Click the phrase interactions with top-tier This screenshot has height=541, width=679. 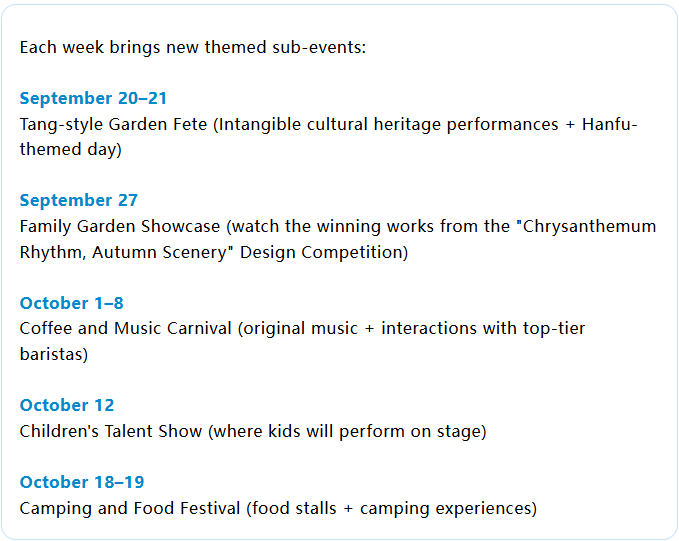483,329
